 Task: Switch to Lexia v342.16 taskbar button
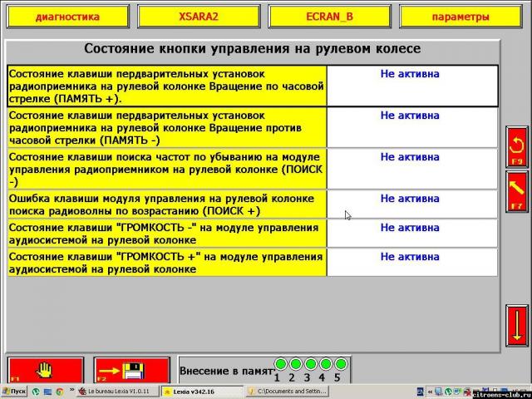[202, 392]
